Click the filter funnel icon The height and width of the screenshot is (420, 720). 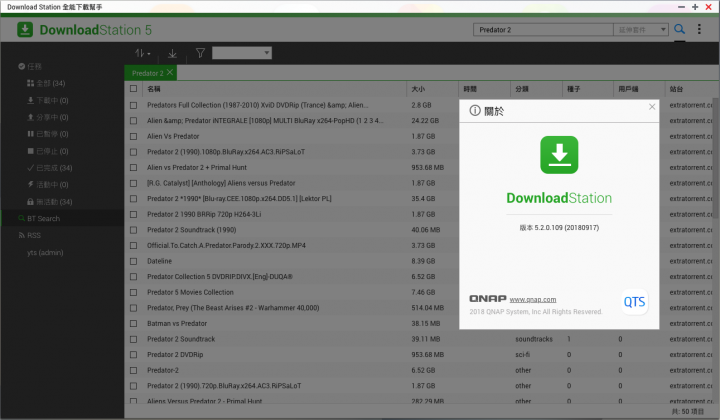pyautogui.click(x=200, y=53)
